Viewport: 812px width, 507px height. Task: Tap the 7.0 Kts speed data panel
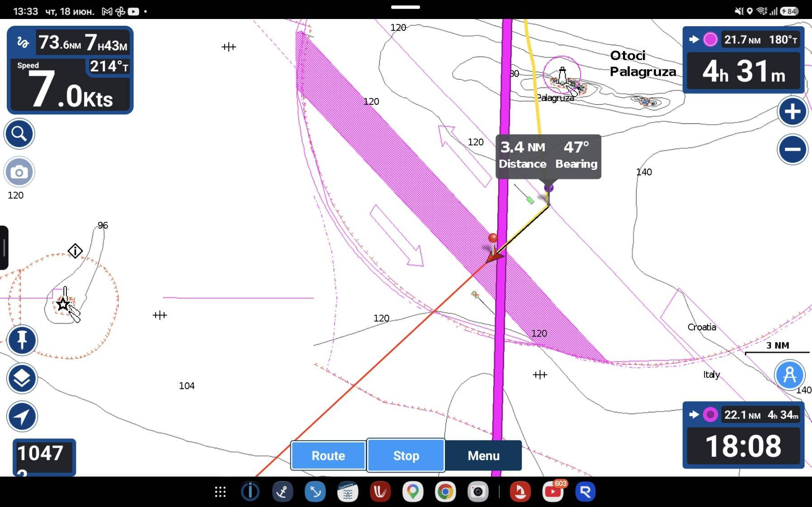(x=70, y=86)
